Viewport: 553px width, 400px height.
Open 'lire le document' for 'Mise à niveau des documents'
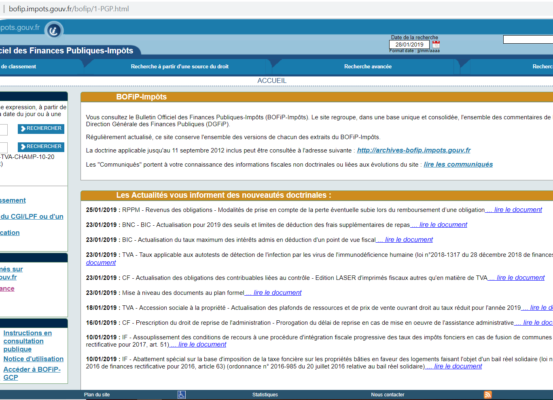click(273, 293)
